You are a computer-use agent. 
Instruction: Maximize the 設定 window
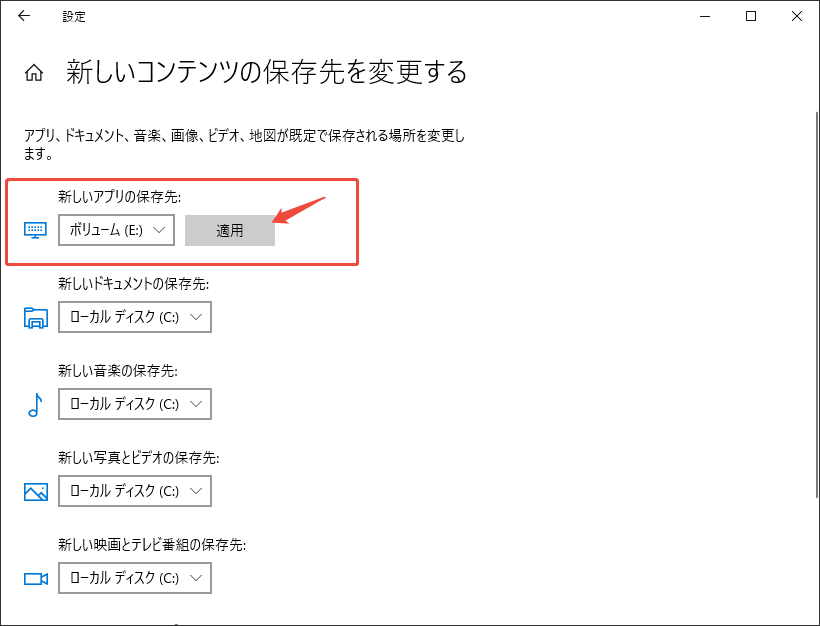click(751, 16)
